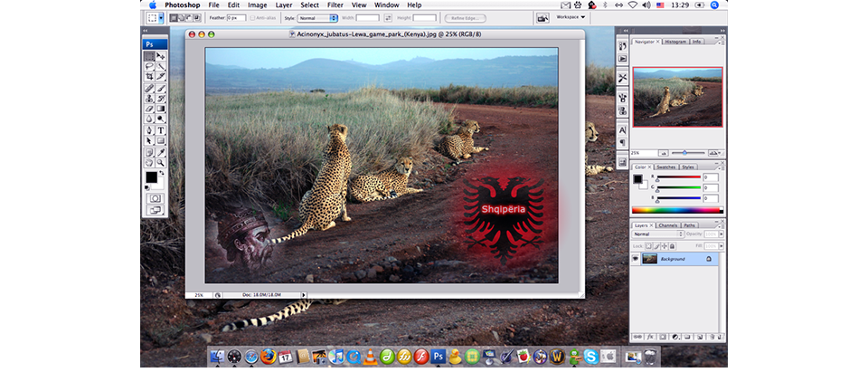Image resolution: width=868 pixels, height=382 pixels.
Task: Toggle Lock position in Layers panel
Action: click(x=665, y=246)
